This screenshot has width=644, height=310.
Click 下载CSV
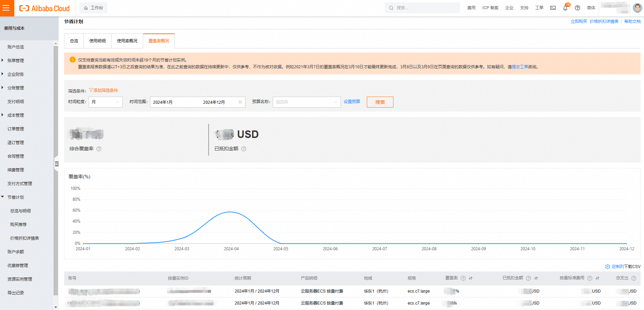(x=632, y=267)
